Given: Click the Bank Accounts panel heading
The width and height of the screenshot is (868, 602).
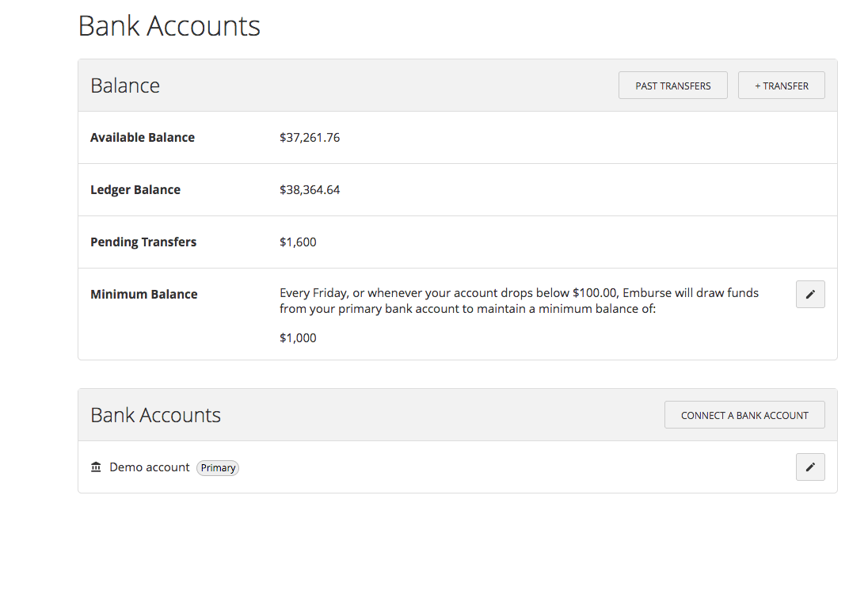Looking at the screenshot, I should 155,415.
